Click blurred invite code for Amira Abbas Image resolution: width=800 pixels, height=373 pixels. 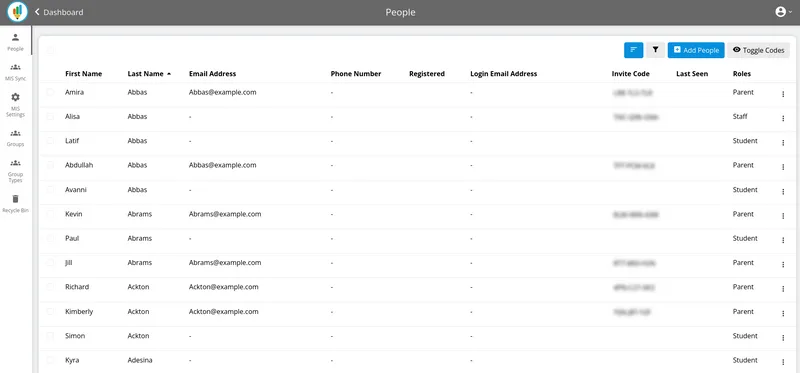click(x=633, y=93)
